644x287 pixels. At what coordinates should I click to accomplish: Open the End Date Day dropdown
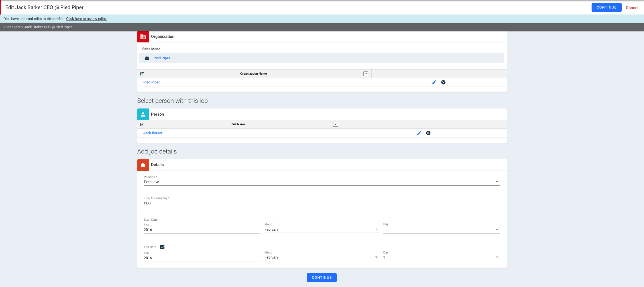pyautogui.click(x=441, y=257)
